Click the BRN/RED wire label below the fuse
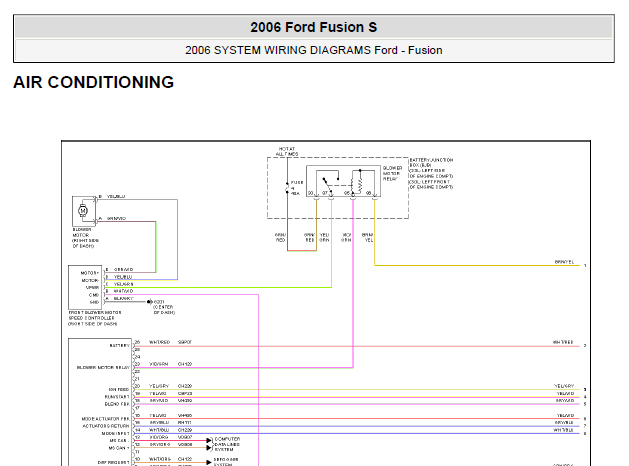This screenshot has width=629, height=466. click(280, 237)
